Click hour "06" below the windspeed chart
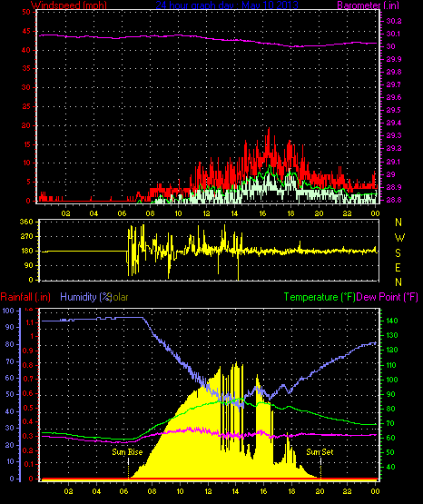423x504 pixels. click(x=122, y=213)
